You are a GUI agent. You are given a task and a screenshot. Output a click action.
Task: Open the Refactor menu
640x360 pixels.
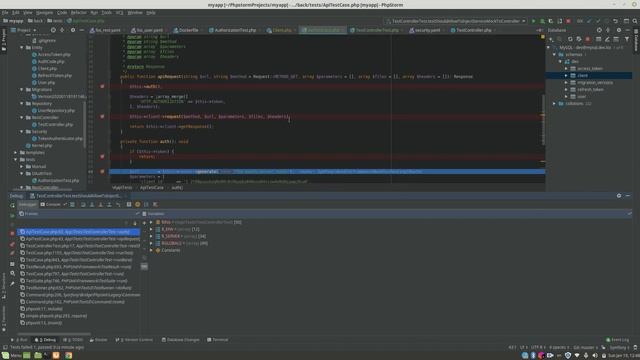click(78, 13)
